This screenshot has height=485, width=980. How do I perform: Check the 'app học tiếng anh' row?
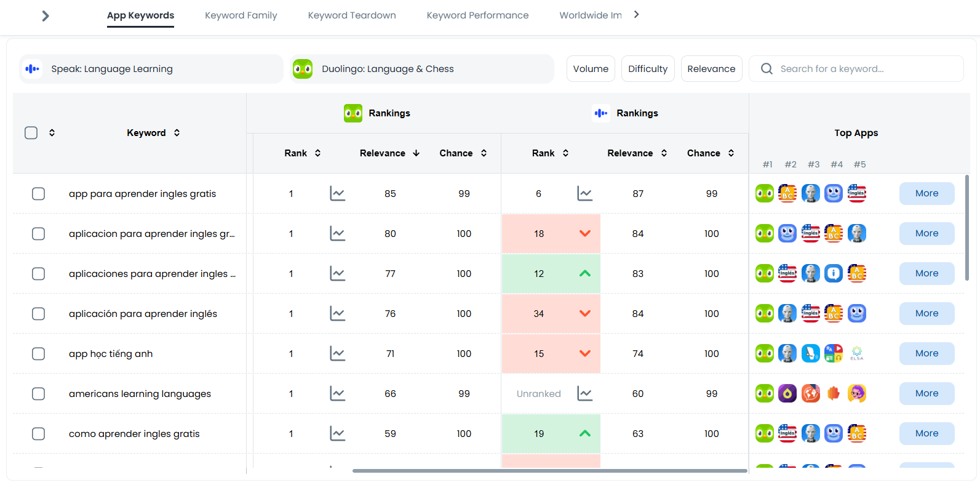click(39, 354)
